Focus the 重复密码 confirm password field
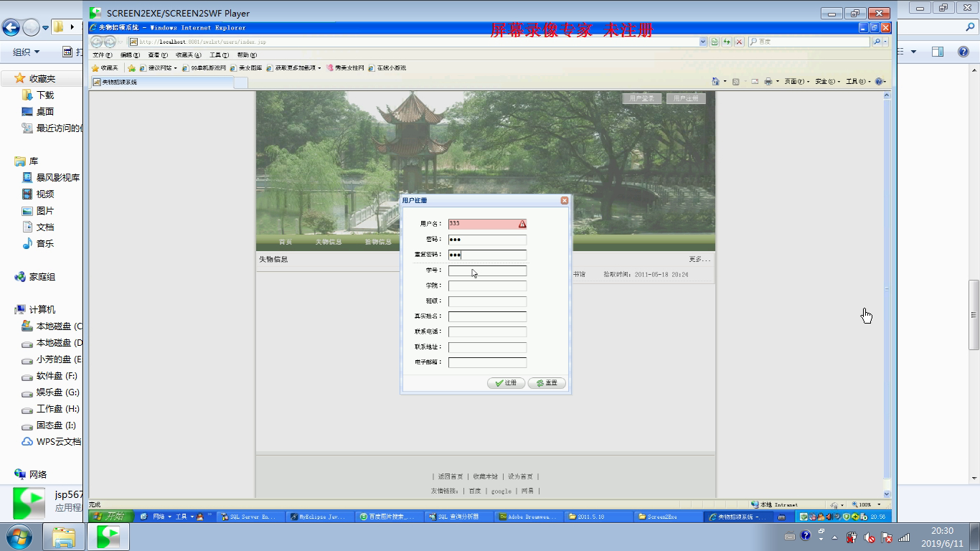This screenshot has width=980, height=551. [487, 255]
